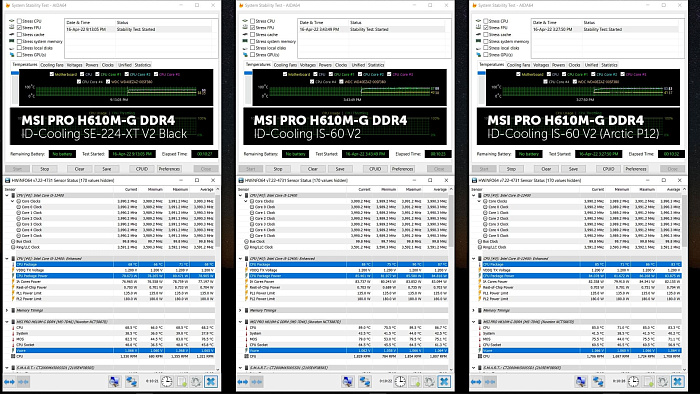Enable Stress CPU checkbox in SE-224-XT AIDA64 window

19,21
